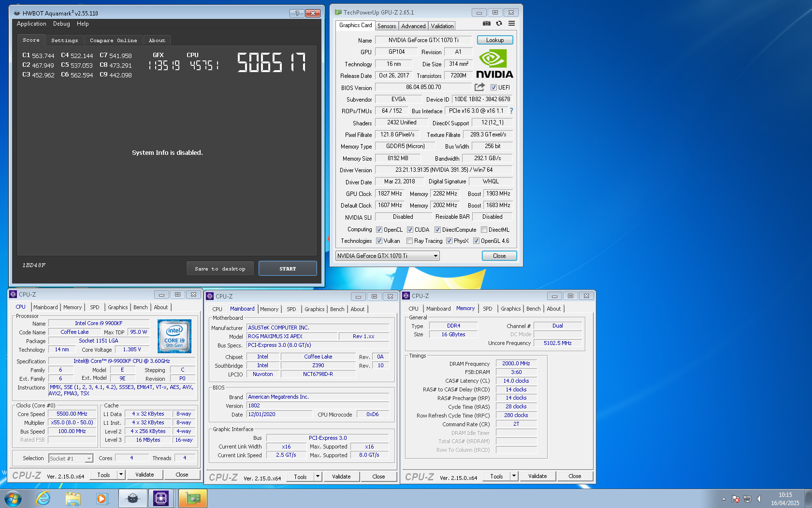Click the Close button in GPU-Z
Image resolution: width=812 pixels, height=508 pixels.
(499, 256)
